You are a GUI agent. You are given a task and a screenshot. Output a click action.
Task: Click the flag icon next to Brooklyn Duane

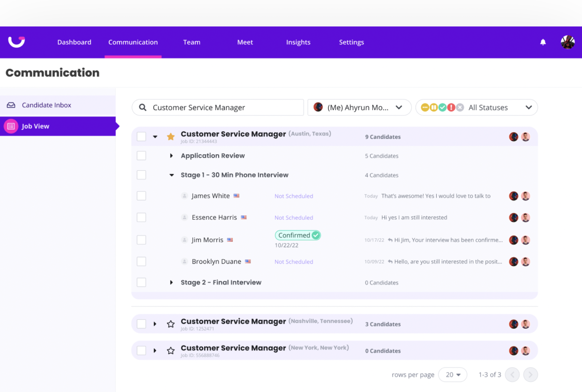coord(248,262)
